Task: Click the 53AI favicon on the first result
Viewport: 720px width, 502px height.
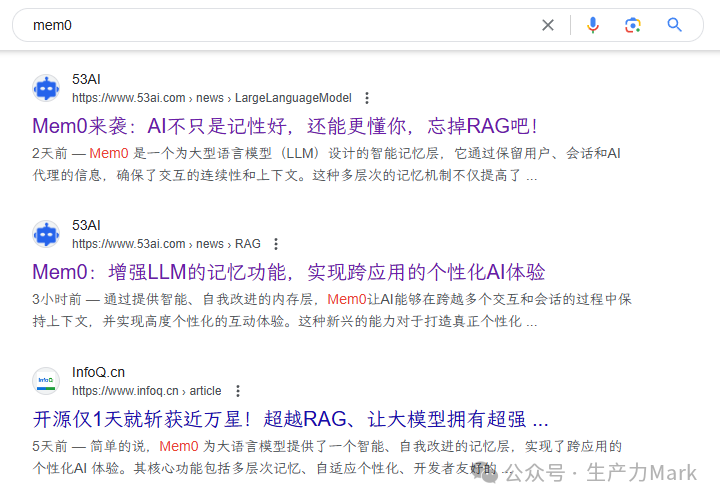Action: pos(46,88)
